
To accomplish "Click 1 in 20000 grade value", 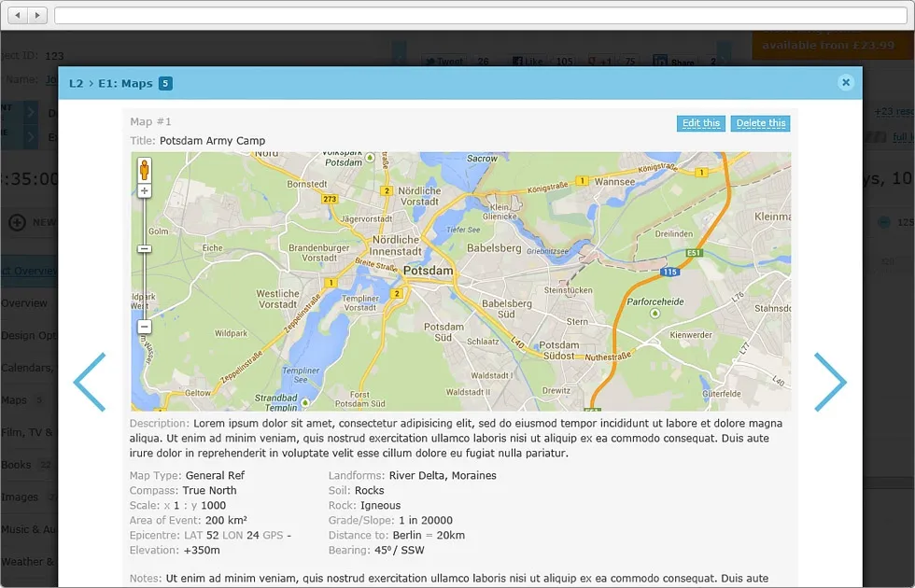I will coord(426,521).
